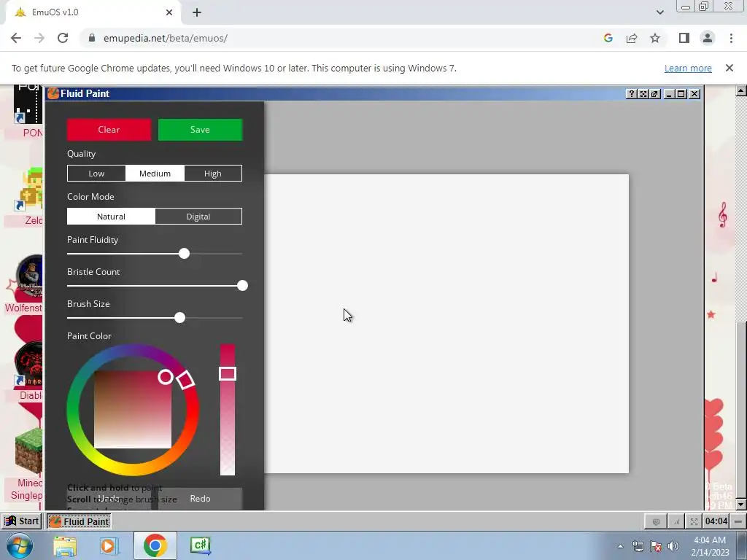This screenshot has height=560, width=747.
Task: Click the green Save button
Action: point(200,130)
